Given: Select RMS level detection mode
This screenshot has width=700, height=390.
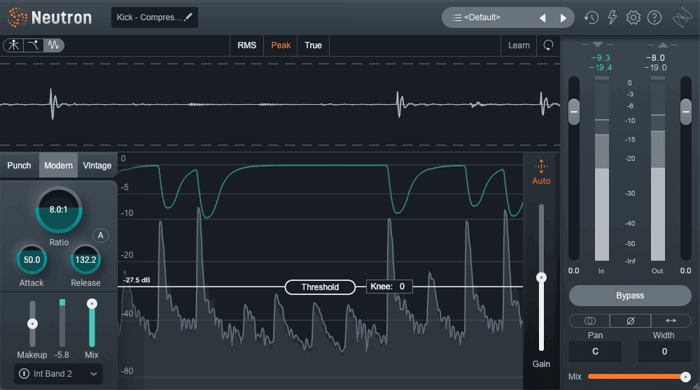Looking at the screenshot, I should [247, 45].
